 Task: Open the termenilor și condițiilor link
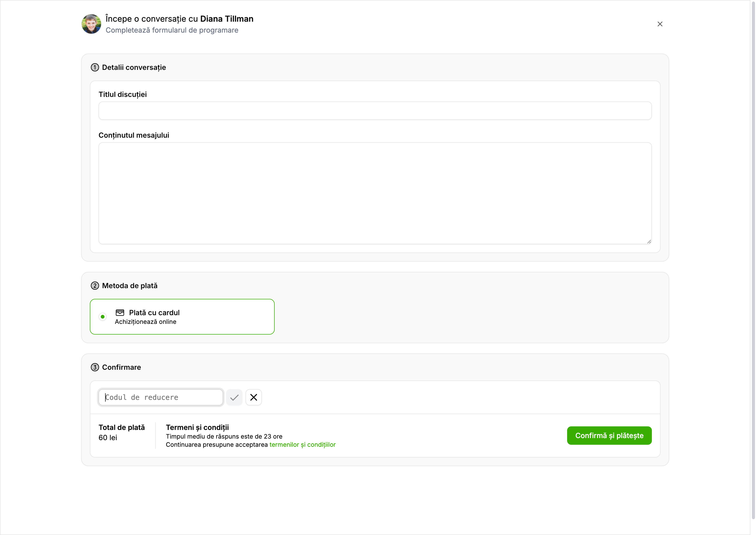(302, 445)
